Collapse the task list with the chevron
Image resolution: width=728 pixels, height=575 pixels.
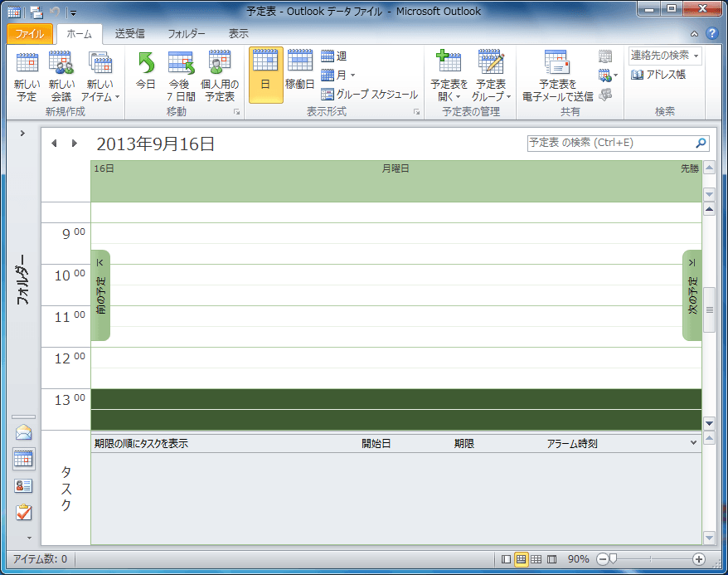click(x=693, y=443)
